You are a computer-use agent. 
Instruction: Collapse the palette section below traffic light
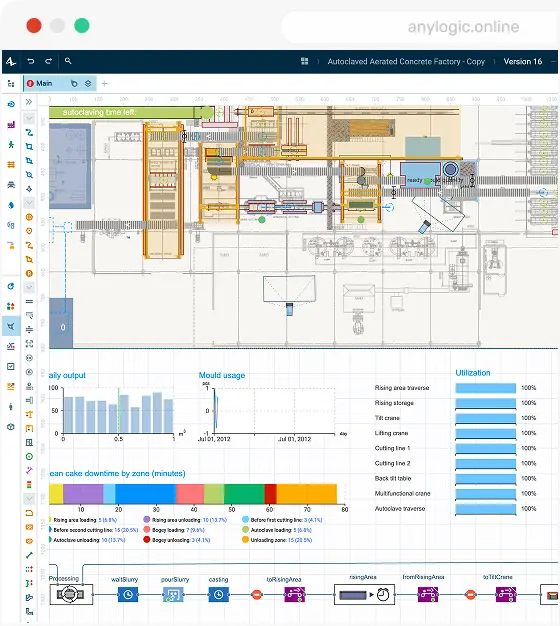point(29,499)
